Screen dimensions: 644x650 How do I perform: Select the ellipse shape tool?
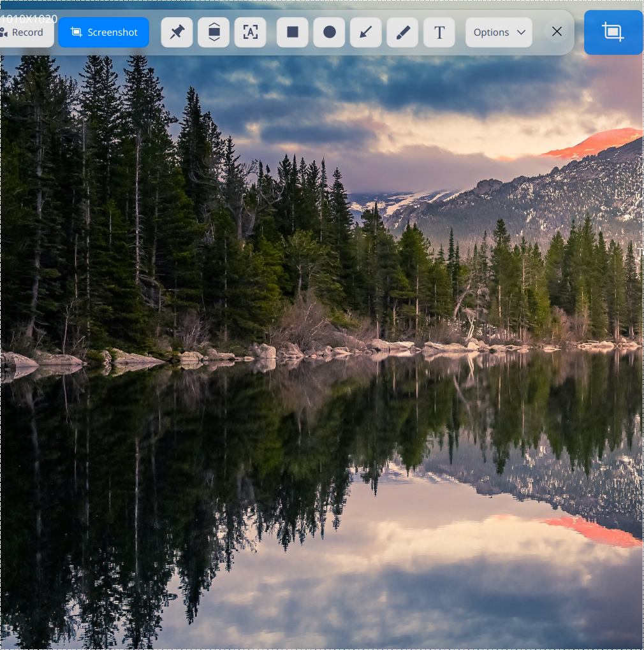329,32
